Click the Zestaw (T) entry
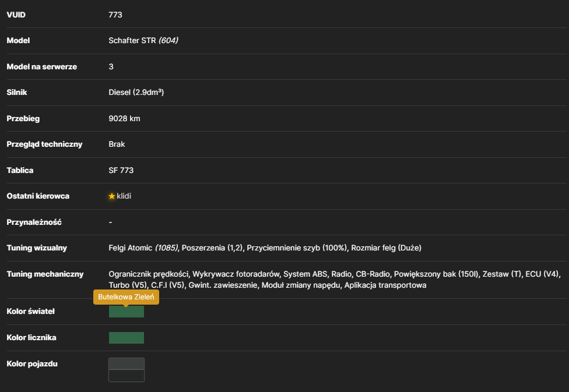This screenshot has height=392, width=569. (x=502, y=274)
